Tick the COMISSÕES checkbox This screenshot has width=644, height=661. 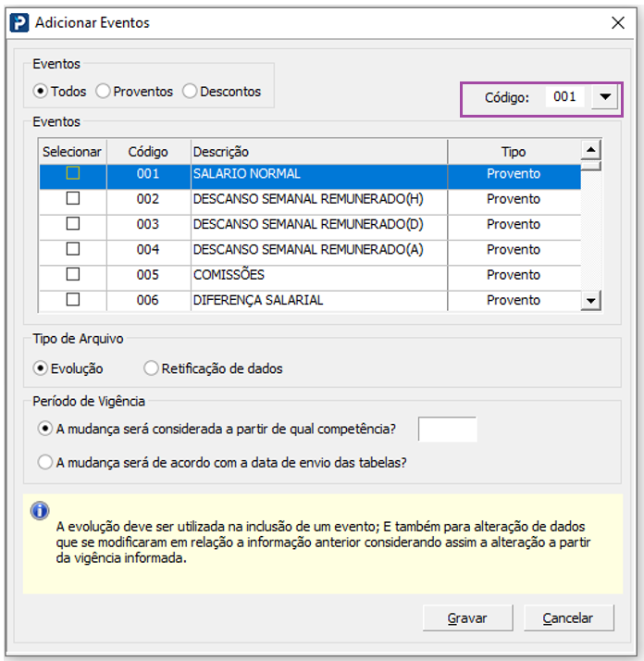73,274
